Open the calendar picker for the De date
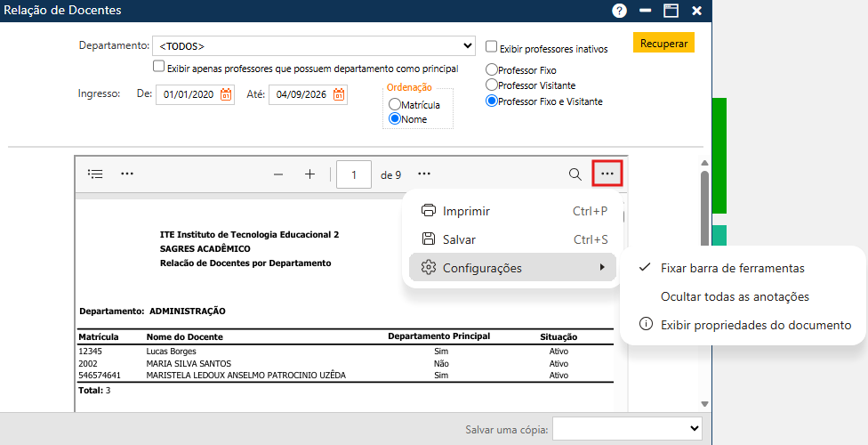Screen dimensions: 868x445 coord(226,94)
